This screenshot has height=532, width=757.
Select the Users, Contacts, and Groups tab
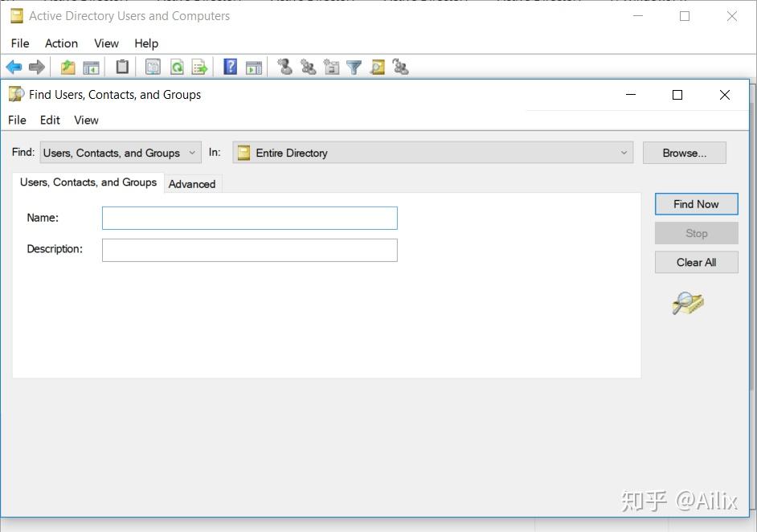(88, 182)
